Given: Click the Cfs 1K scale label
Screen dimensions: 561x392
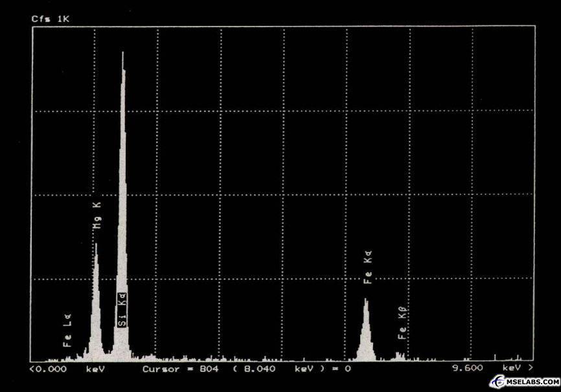Looking at the screenshot, I should (x=50, y=19).
